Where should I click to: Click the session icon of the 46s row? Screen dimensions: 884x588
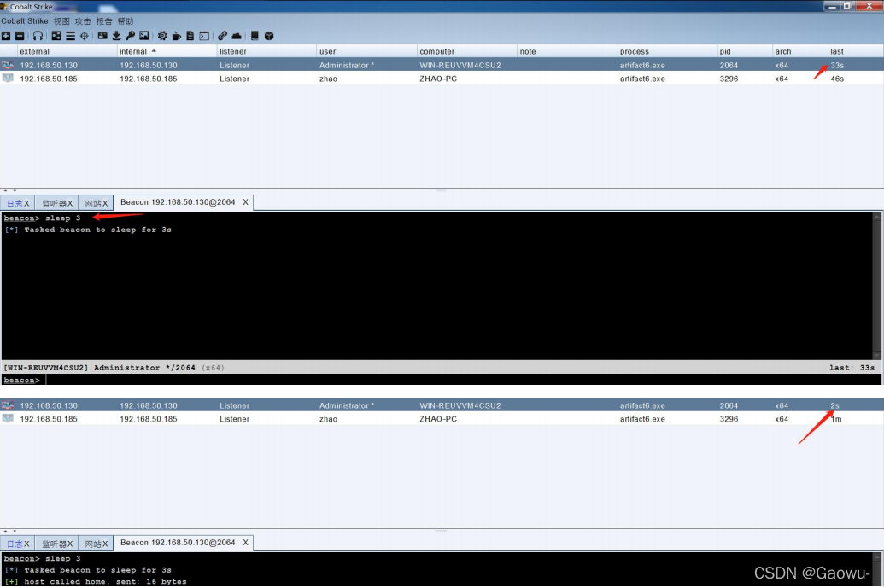click(8, 79)
